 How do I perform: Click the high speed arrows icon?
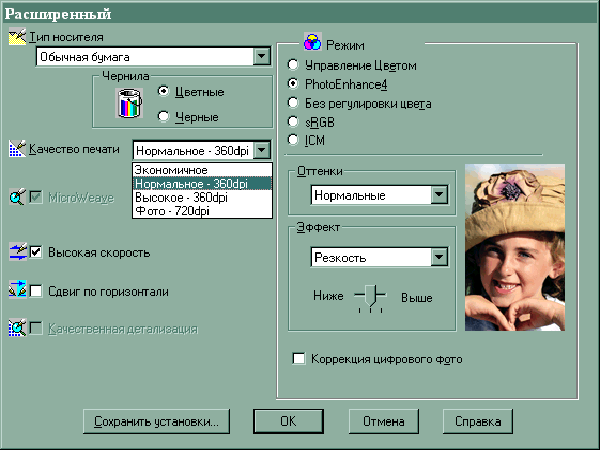tap(18, 252)
